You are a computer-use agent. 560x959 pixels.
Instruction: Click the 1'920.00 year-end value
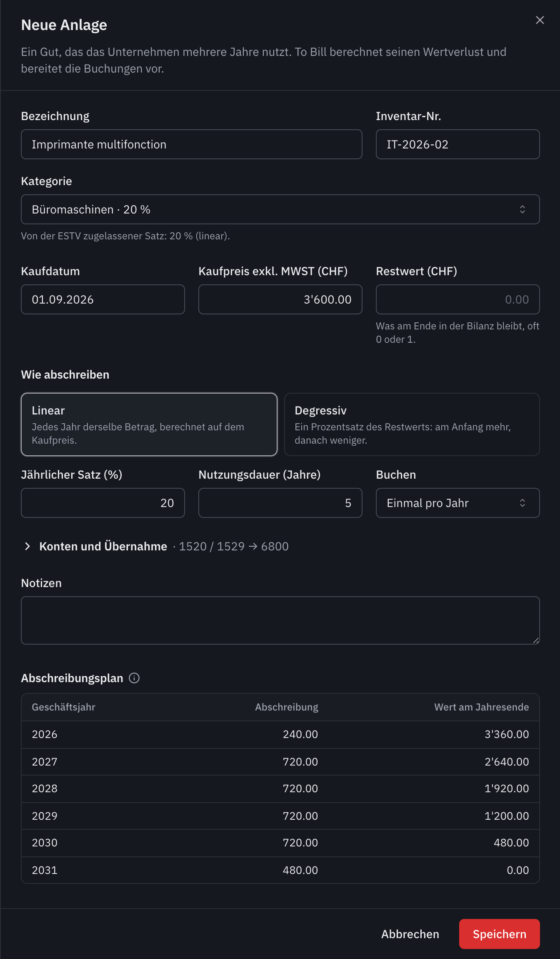507,788
